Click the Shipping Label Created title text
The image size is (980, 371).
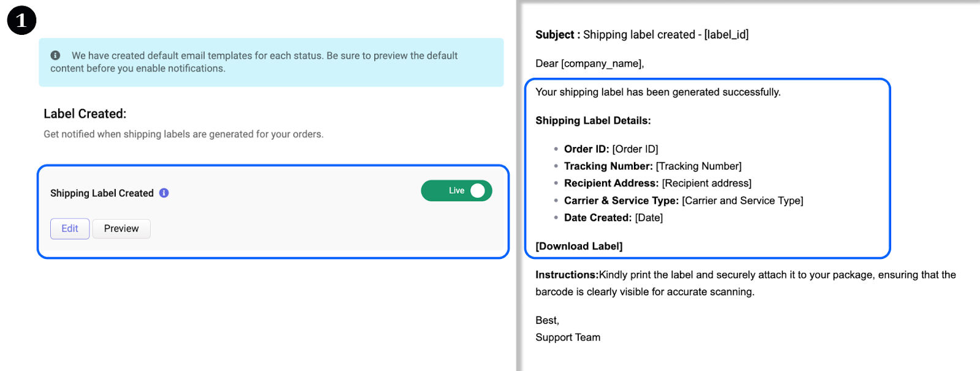(102, 193)
